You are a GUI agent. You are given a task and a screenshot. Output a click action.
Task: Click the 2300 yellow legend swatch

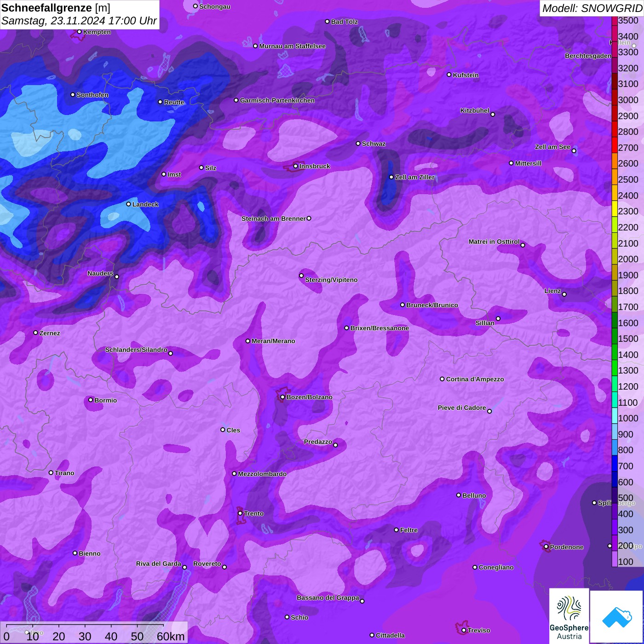click(615, 209)
